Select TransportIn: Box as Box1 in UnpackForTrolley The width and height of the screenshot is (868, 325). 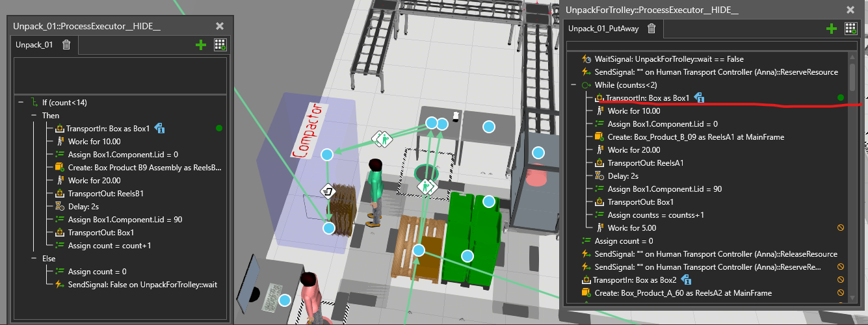tap(648, 98)
